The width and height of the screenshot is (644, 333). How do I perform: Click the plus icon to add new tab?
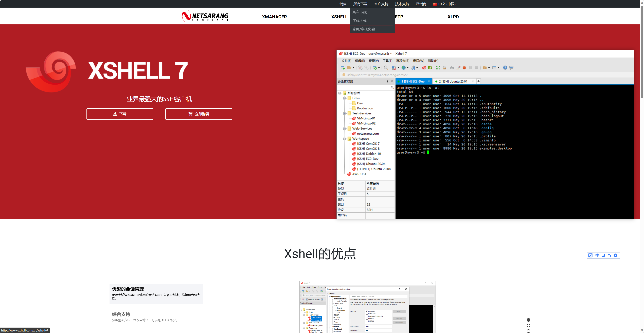coord(478,81)
